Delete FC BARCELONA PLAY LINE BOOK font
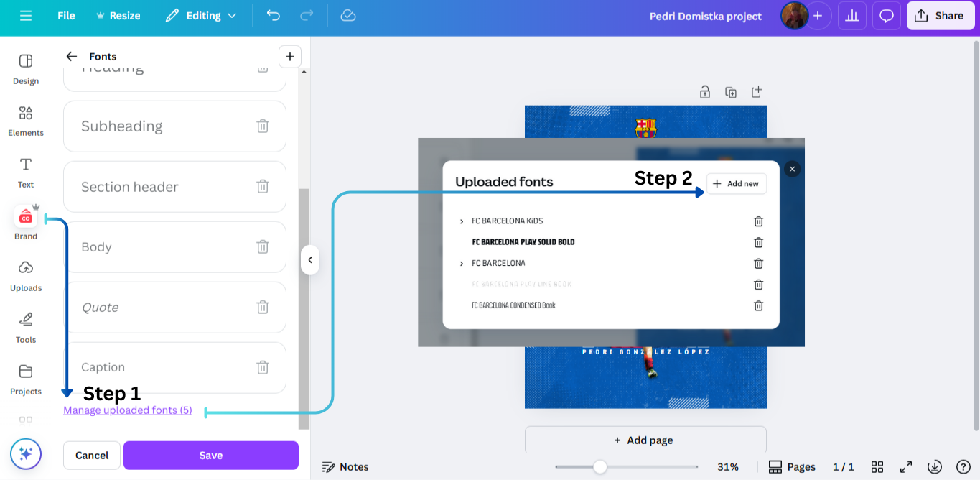This screenshot has width=980, height=480. click(x=758, y=285)
